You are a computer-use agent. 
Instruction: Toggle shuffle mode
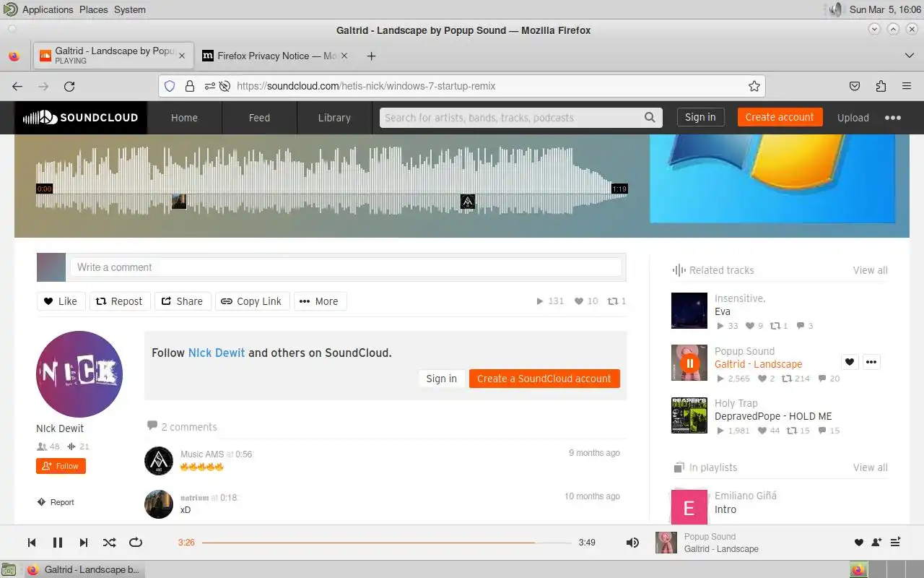point(109,543)
